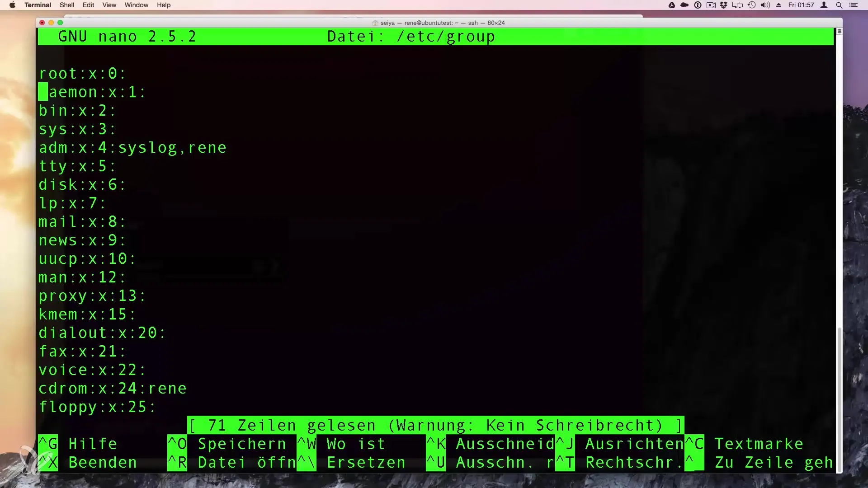The image size is (868, 488).
Task: Minimize the Terminal window with yellow button
Action: click(x=51, y=23)
